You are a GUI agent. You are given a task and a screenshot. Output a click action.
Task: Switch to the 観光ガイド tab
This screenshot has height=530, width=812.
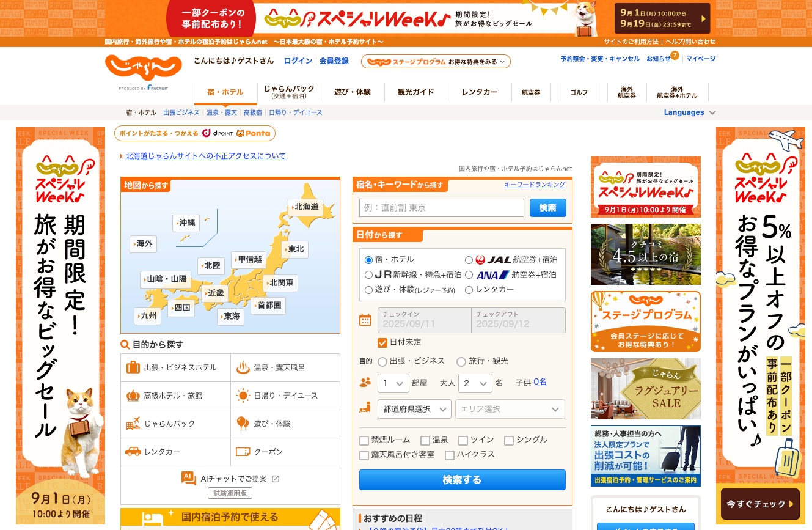415,92
